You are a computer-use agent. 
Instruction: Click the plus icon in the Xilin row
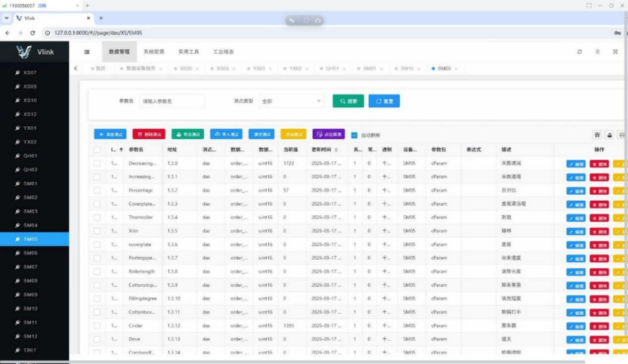click(x=386, y=230)
